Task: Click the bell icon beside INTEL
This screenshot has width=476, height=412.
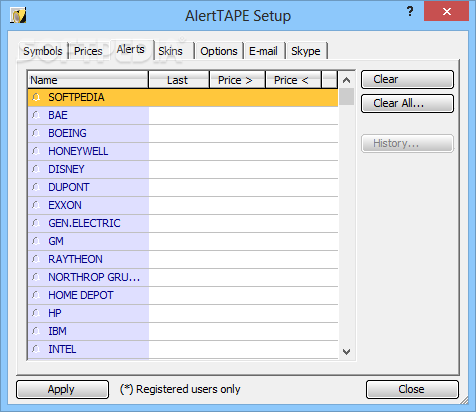Action: [36, 349]
